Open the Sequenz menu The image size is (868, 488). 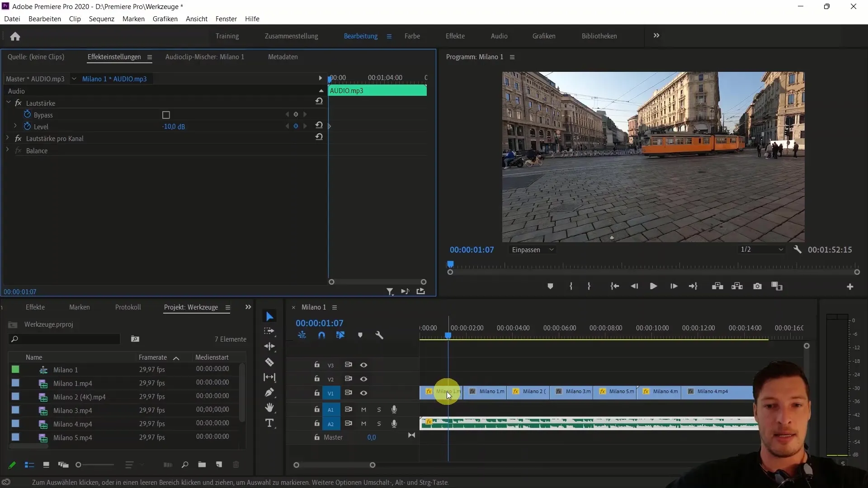click(101, 19)
